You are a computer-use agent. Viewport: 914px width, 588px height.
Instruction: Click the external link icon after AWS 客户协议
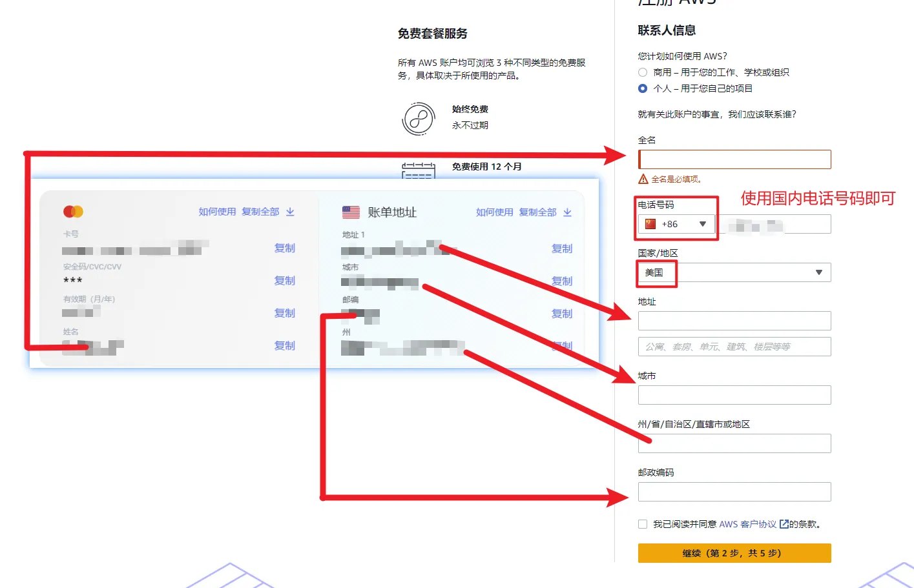coord(784,524)
